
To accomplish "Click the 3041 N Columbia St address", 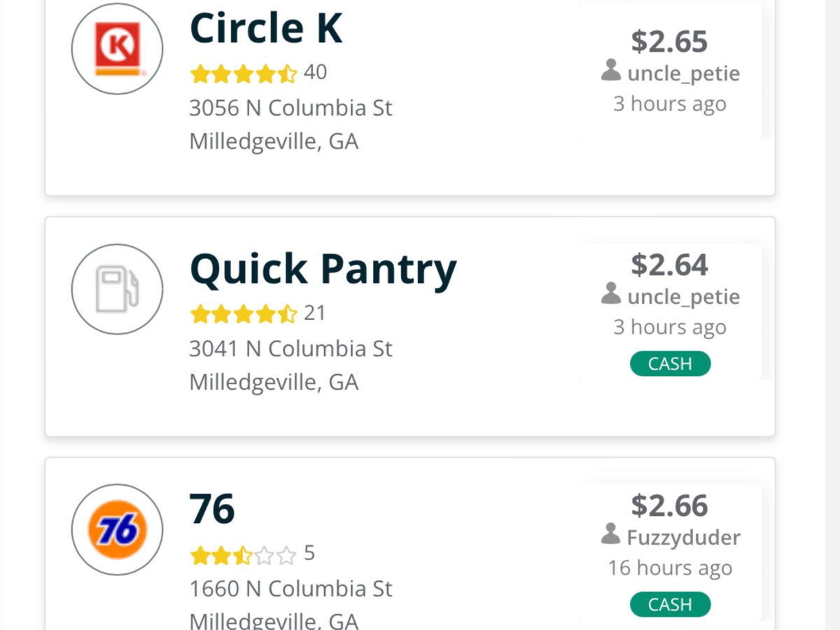I will click(x=290, y=349).
